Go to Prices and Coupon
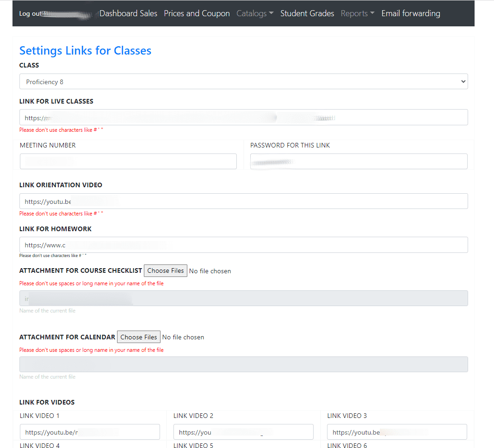Screen dimensions: 494x448 pyautogui.click(x=197, y=13)
